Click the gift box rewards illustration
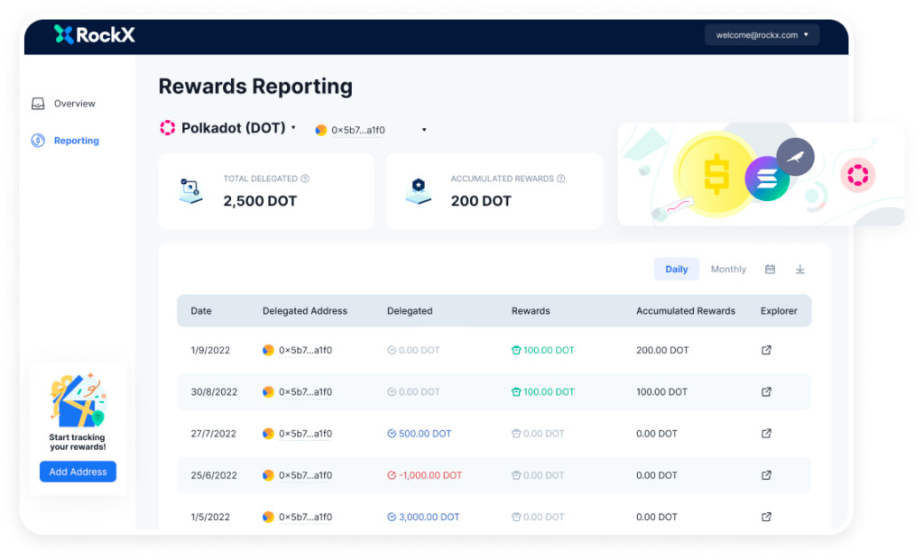The image size is (924, 560). 78,399
